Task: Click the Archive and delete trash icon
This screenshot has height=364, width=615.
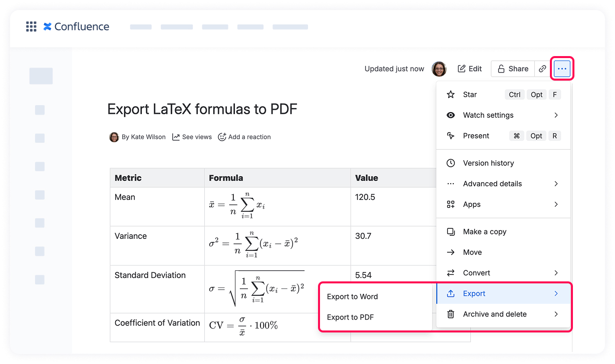Action: [x=451, y=314]
